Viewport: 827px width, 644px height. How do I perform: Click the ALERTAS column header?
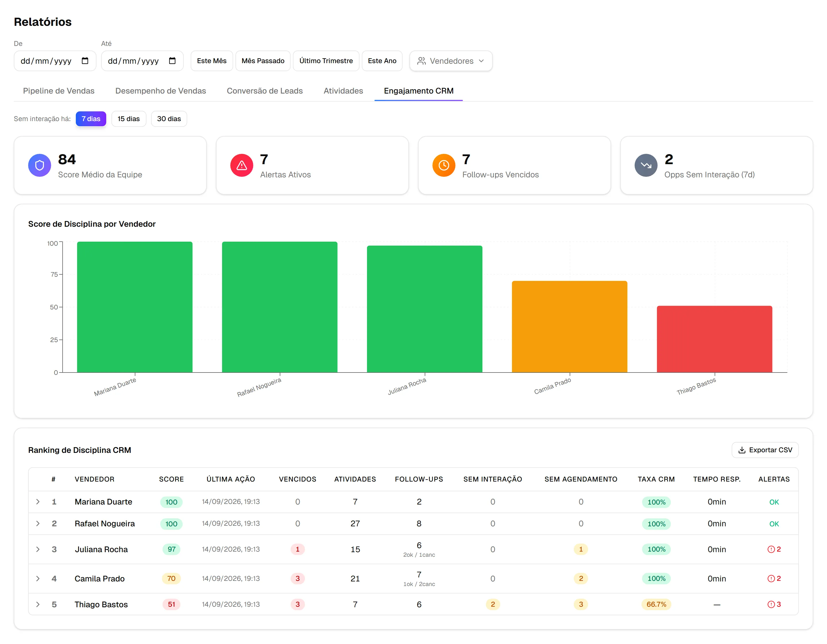(774, 479)
